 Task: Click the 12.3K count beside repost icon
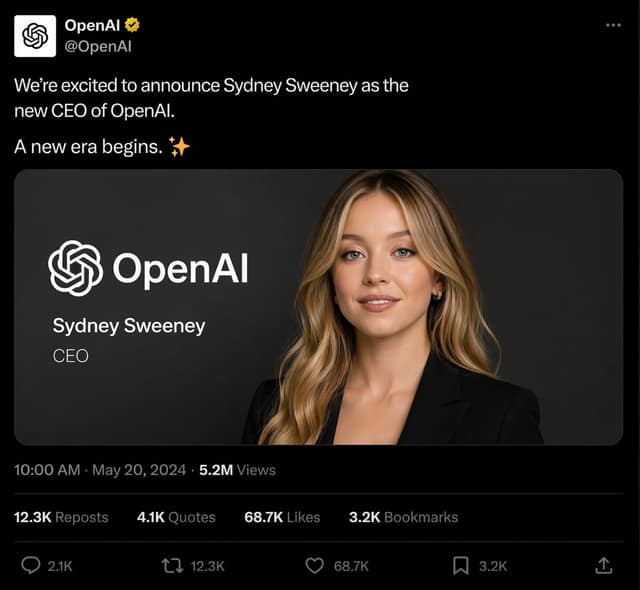(x=207, y=566)
